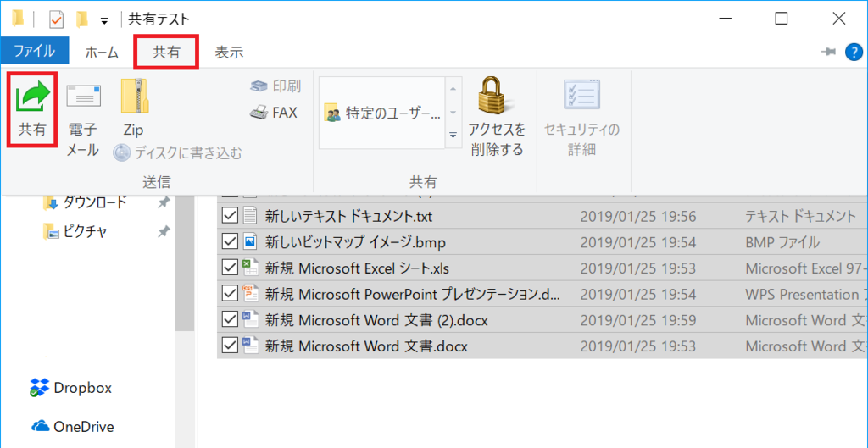This screenshot has width=868, height=448.
Task: Click the blue help question mark icon
Action: point(854,52)
